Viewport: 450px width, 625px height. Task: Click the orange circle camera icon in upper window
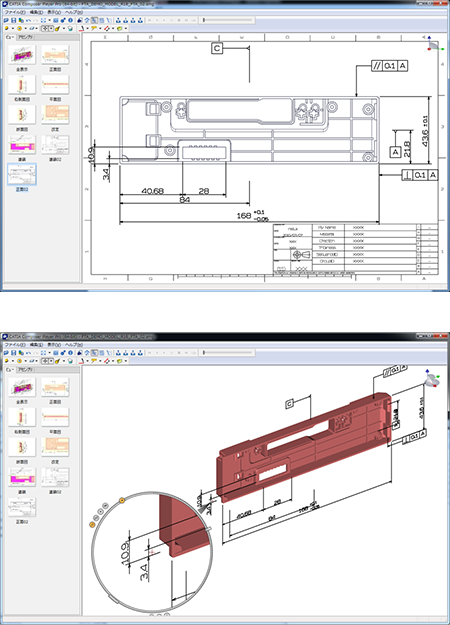[20, 29]
